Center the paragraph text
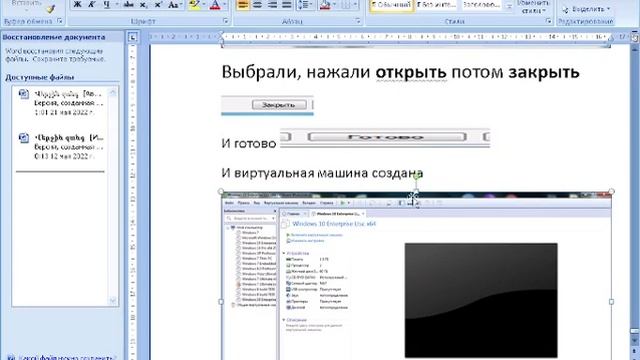 pyautogui.click(x=258, y=4)
